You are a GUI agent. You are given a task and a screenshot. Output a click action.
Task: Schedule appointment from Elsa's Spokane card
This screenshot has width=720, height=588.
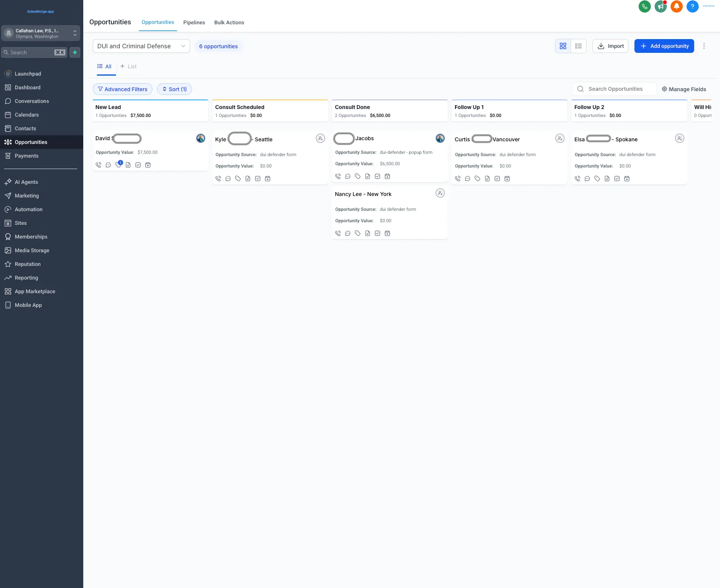pos(627,179)
